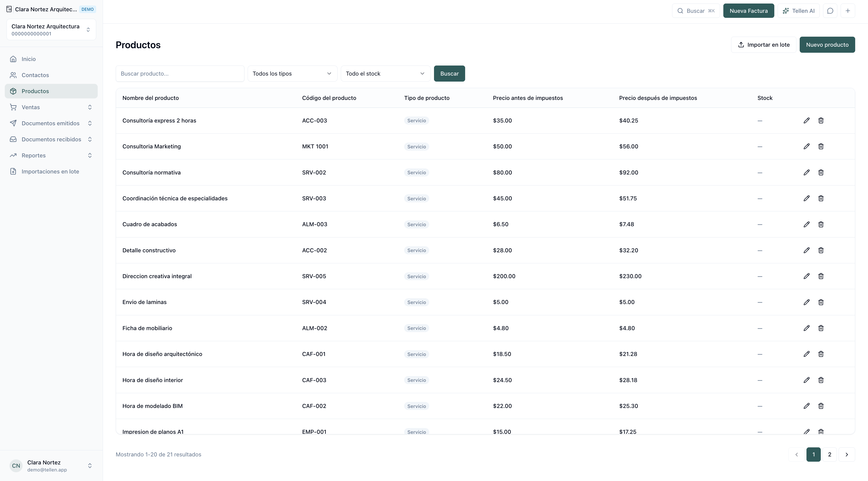Go to Inicio in the sidebar
The width and height of the screenshot is (868, 481).
tap(51, 59)
